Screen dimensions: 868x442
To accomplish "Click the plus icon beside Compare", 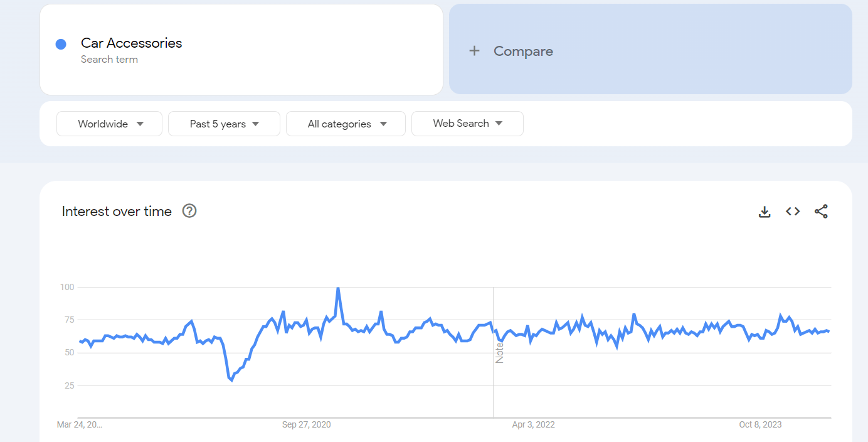I will pos(474,51).
